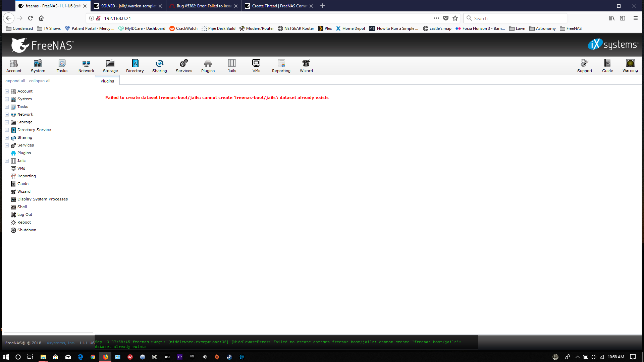Image resolution: width=644 pixels, height=362 pixels.
Task: Expand the Services tree node
Action: [x=7, y=145]
